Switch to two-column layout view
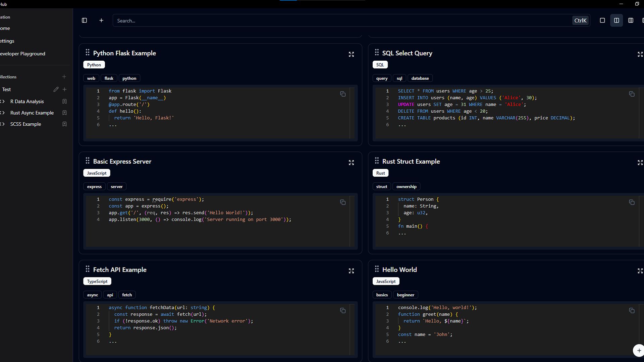This screenshot has width=644, height=362. click(x=616, y=20)
